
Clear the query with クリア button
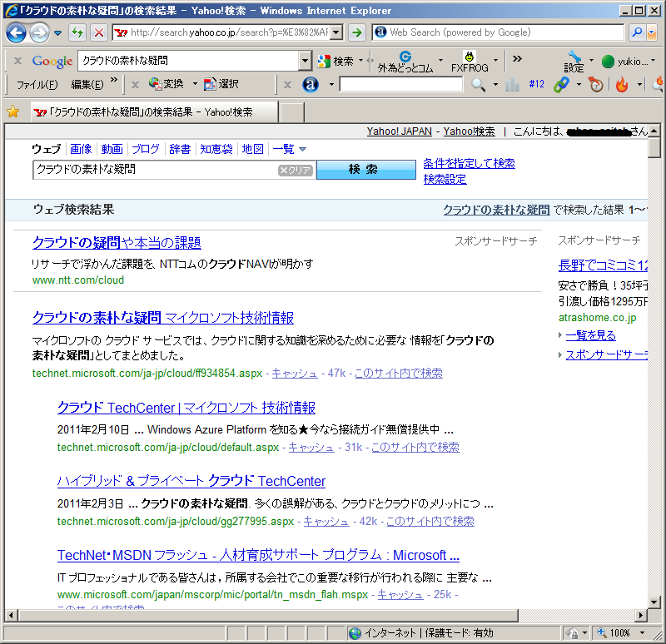point(296,170)
